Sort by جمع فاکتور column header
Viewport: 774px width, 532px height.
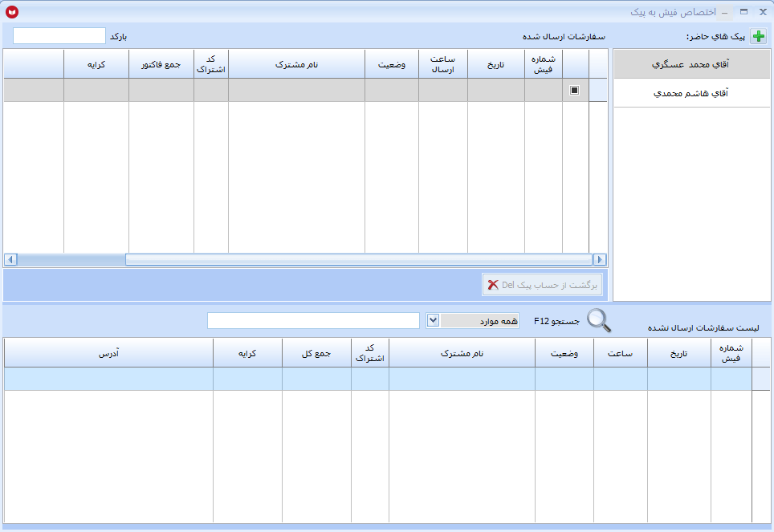(x=161, y=64)
